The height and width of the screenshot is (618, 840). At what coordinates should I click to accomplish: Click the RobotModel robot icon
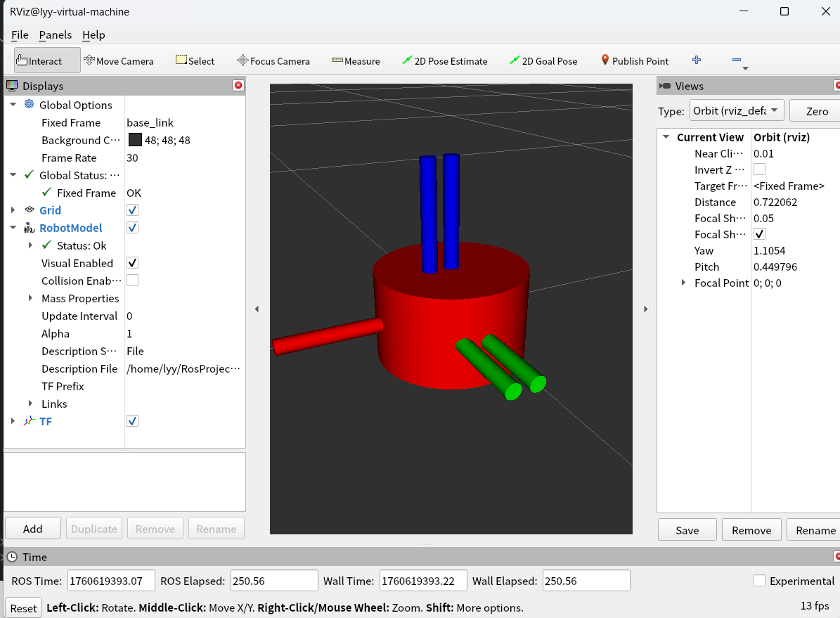[30, 228]
